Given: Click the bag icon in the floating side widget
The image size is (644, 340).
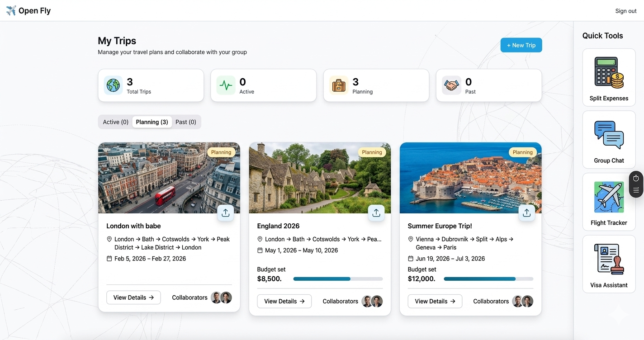Looking at the screenshot, I should 636,178.
